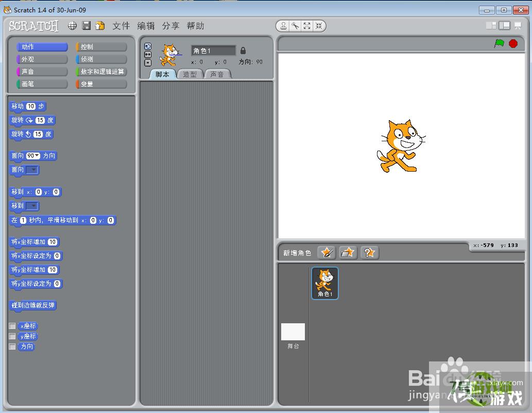Click the red stop sign
This screenshot has height=413, width=532.
[513, 43]
